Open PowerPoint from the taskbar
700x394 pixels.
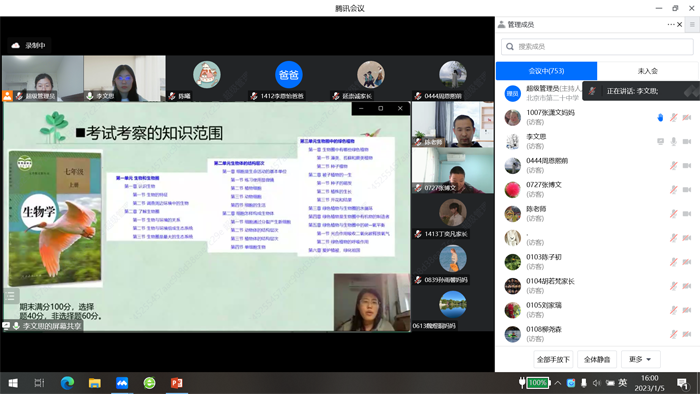[177, 383]
